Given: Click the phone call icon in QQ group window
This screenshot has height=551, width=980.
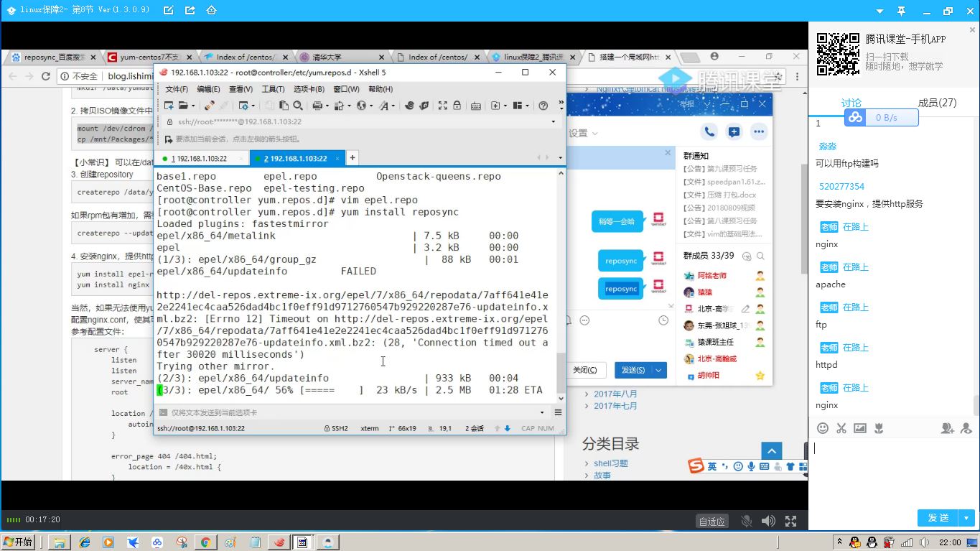Looking at the screenshot, I should click(709, 131).
